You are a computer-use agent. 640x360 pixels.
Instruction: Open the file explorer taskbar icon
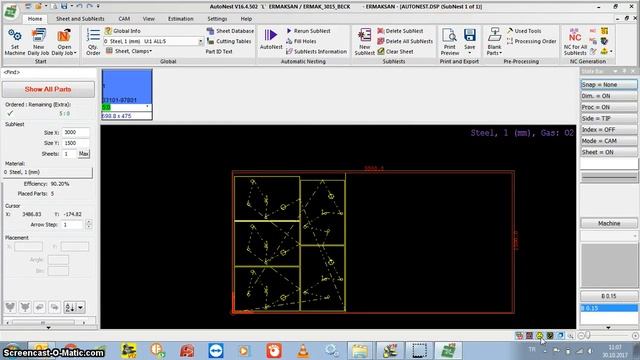coord(360,351)
